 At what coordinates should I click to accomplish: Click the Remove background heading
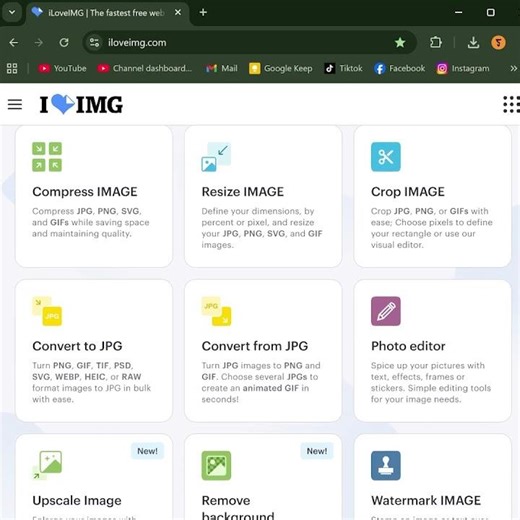click(x=238, y=508)
